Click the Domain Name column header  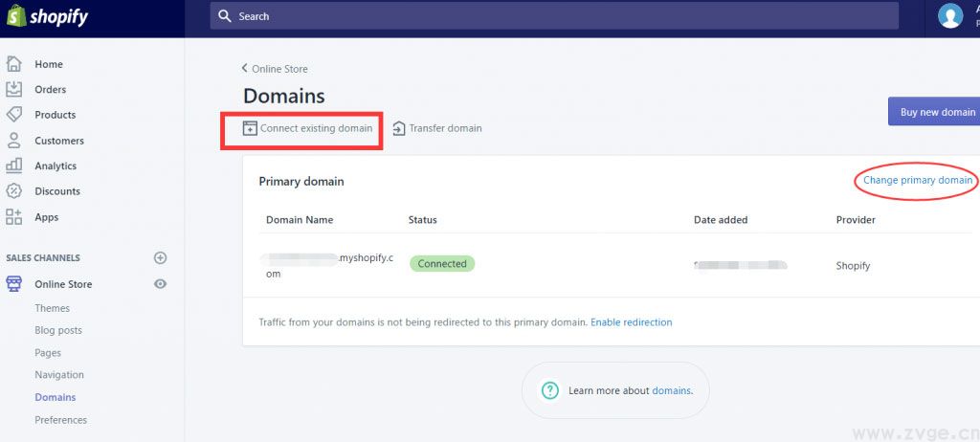click(300, 219)
